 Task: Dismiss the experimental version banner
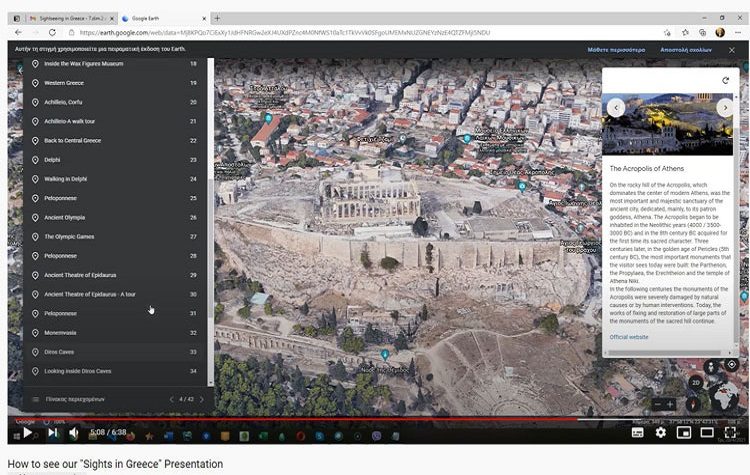click(731, 49)
